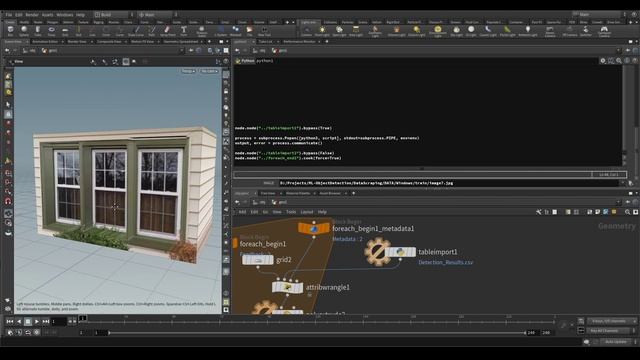Open the Windows menu

64,15
